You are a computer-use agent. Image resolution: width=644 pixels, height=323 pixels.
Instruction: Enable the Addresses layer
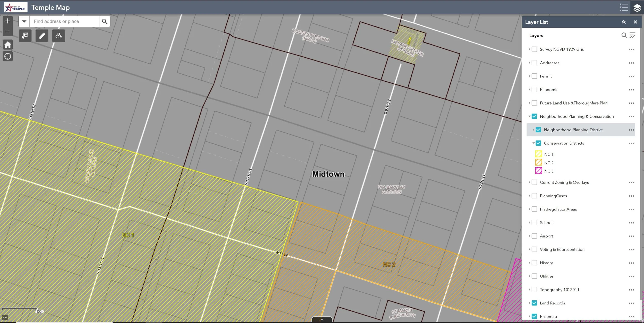click(535, 63)
